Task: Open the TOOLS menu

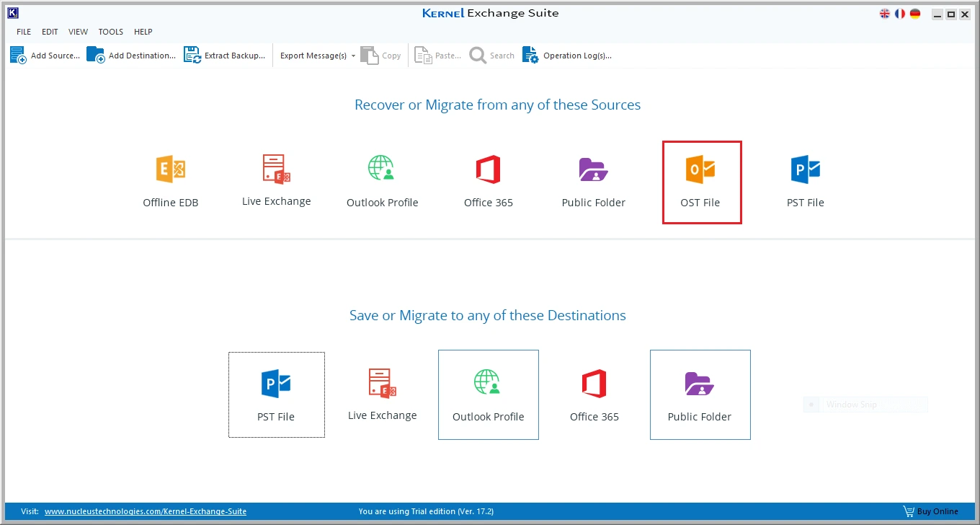Action: coord(111,32)
